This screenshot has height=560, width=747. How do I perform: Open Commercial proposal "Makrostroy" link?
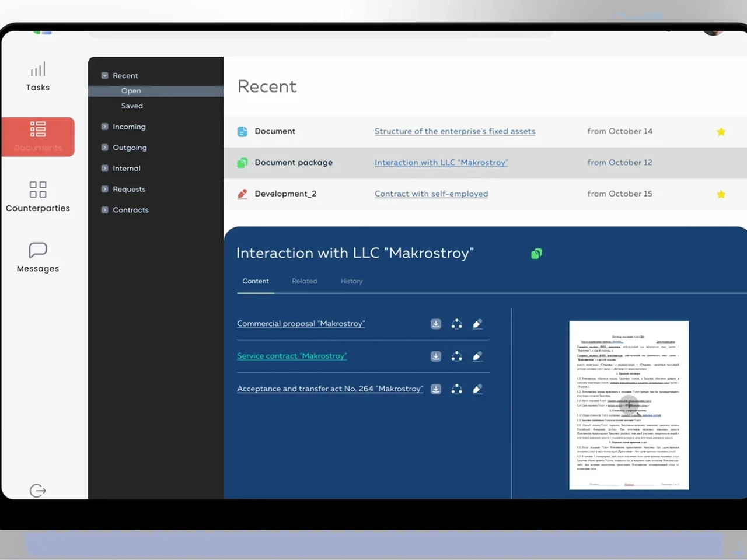pos(301,324)
